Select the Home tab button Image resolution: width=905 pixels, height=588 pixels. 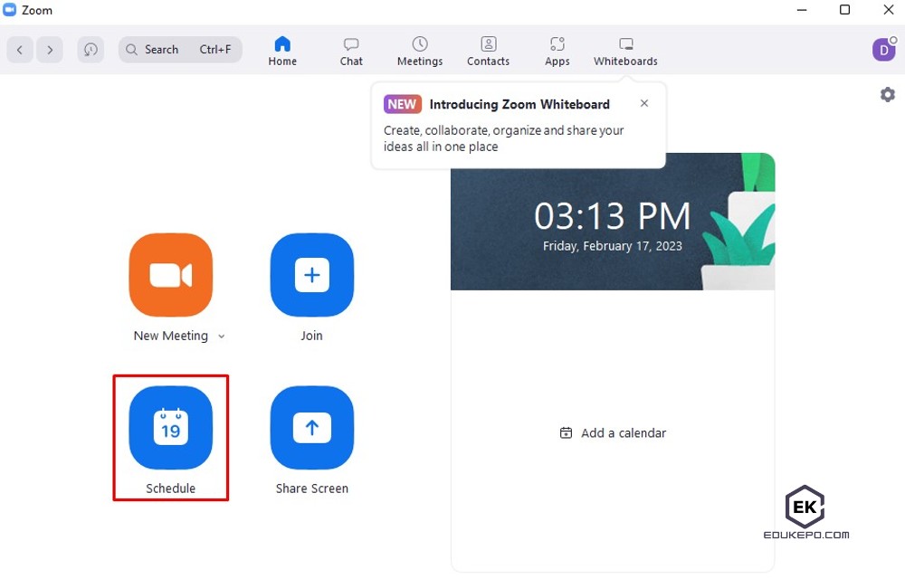tap(281, 50)
